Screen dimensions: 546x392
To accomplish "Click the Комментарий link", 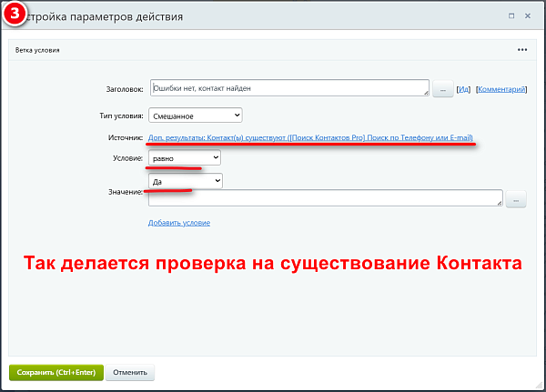I will 501,89.
